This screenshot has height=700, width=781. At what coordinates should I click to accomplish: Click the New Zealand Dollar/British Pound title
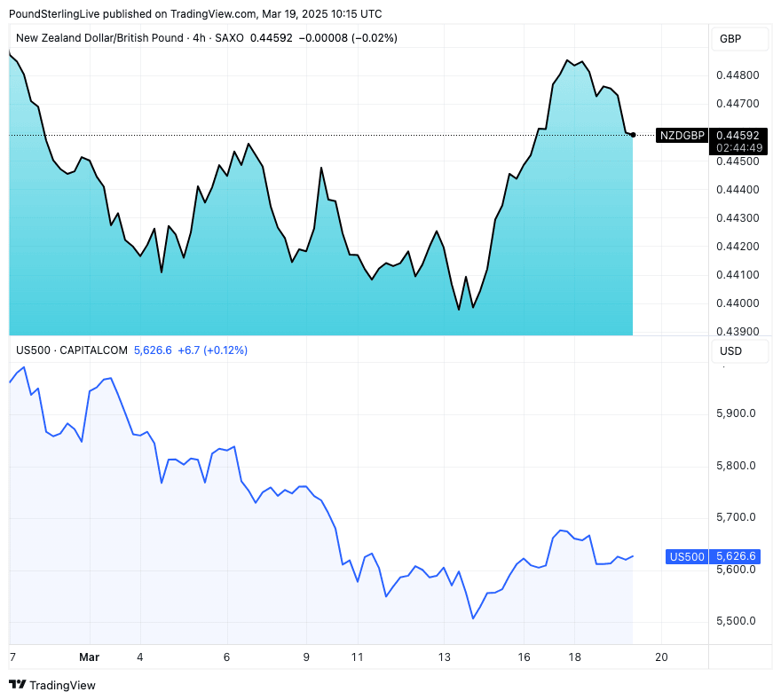(x=99, y=38)
